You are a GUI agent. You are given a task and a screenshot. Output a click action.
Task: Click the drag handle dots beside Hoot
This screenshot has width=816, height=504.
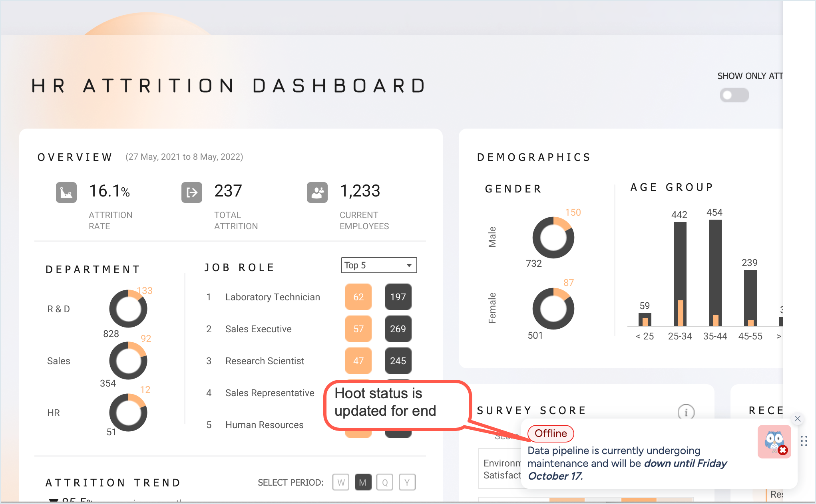pos(804,441)
